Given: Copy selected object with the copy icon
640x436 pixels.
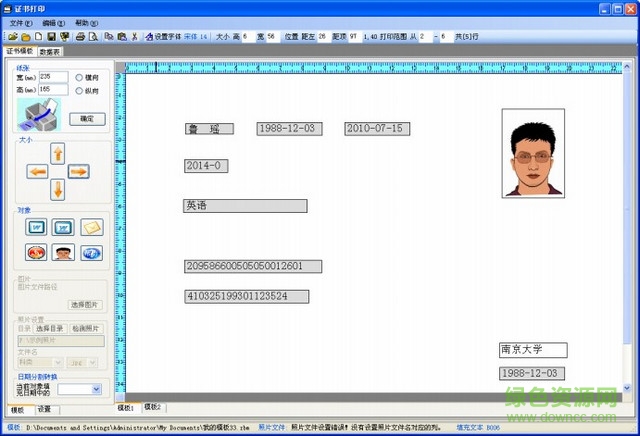Looking at the screenshot, I should coord(109,37).
